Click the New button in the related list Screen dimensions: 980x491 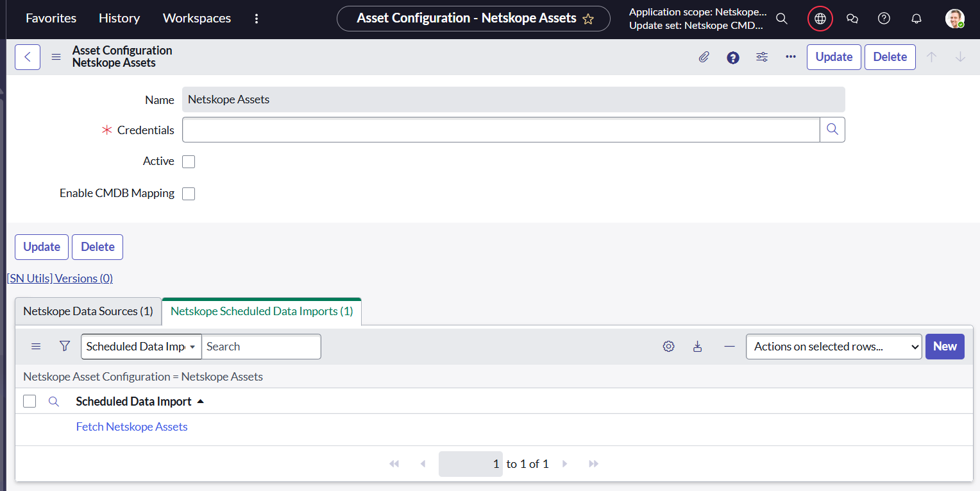[x=945, y=347]
